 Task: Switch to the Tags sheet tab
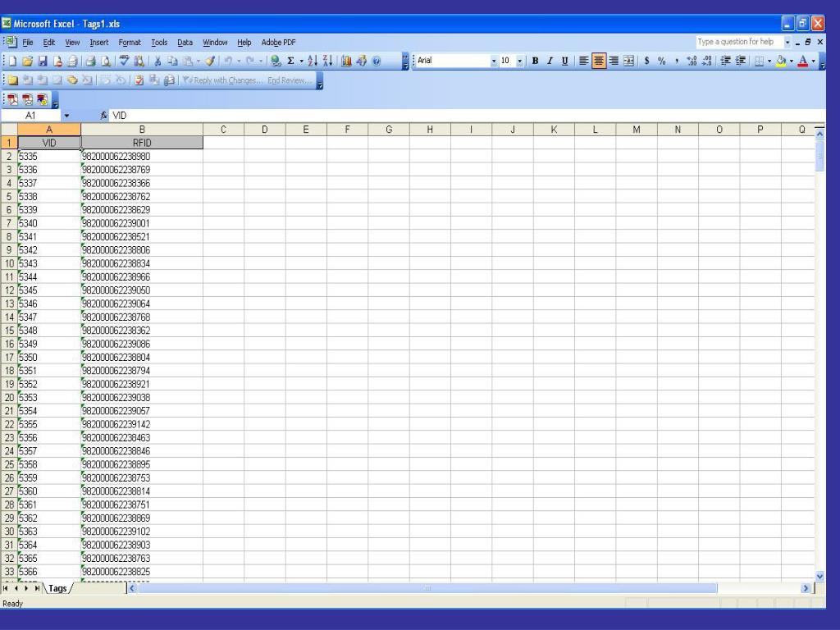click(58, 588)
